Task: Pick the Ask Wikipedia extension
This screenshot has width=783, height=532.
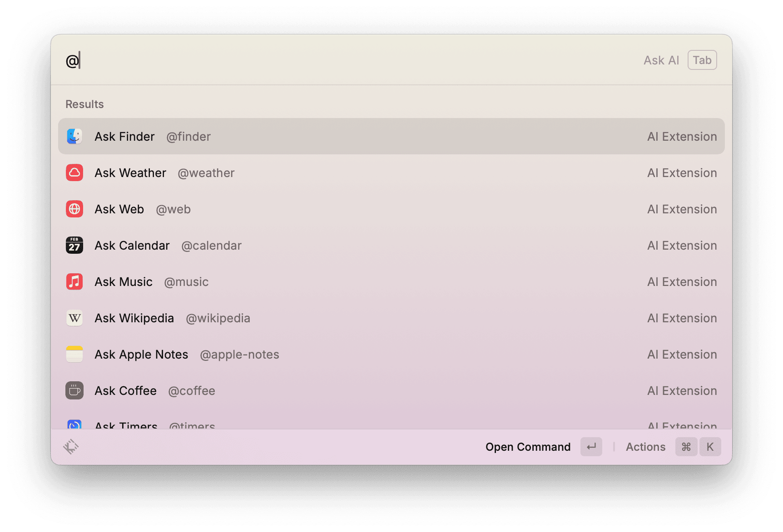Action: tap(391, 318)
